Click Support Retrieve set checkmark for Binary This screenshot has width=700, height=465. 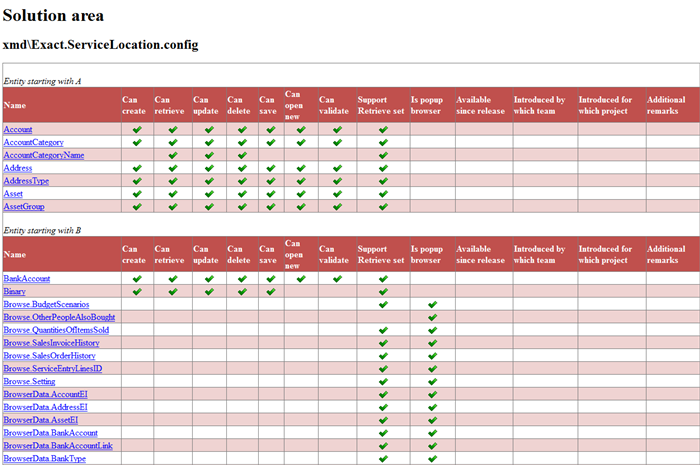pyautogui.click(x=383, y=292)
